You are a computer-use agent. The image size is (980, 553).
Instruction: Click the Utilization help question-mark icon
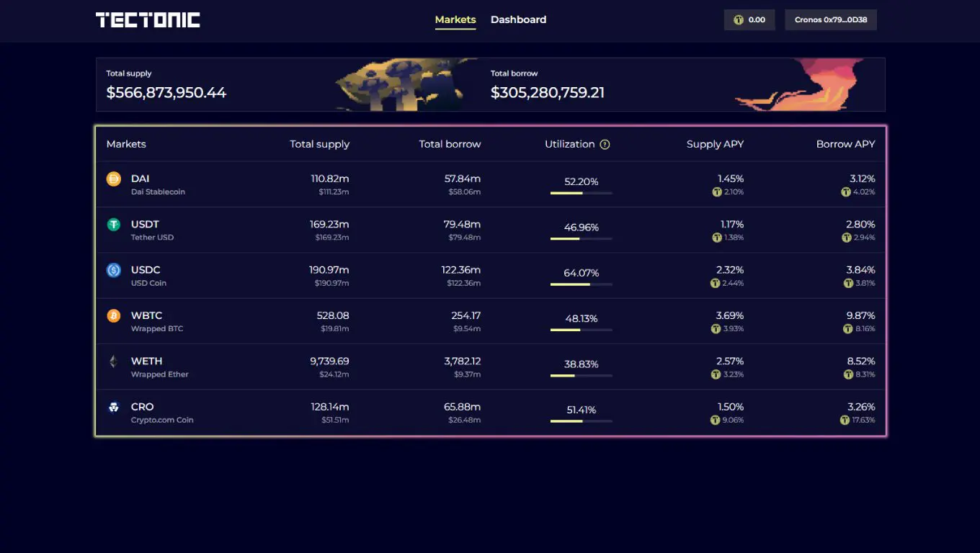pyautogui.click(x=605, y=144)
